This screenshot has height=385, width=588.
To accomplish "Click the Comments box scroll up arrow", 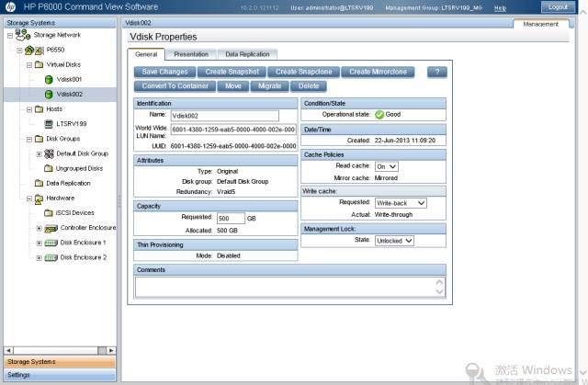I will tap(440, 282).
